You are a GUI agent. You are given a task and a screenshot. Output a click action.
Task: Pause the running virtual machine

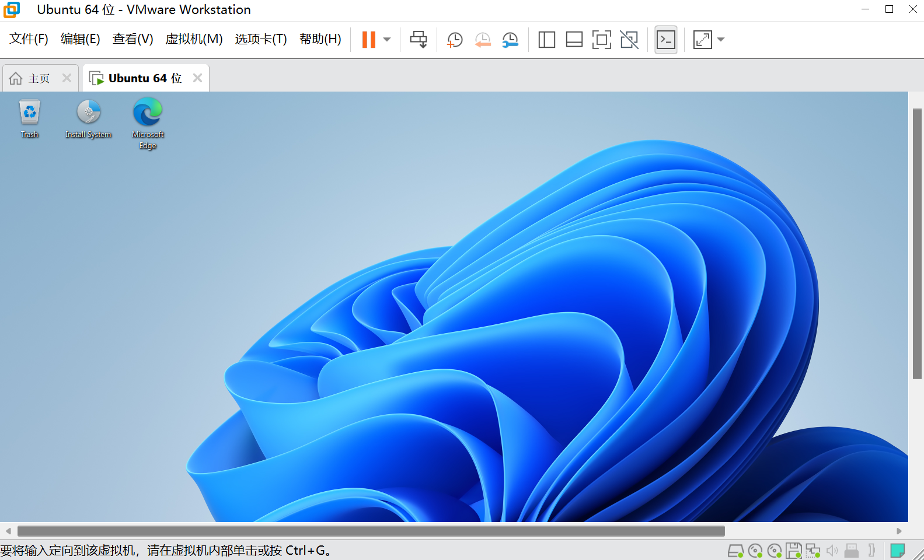(x=368, y=40)
